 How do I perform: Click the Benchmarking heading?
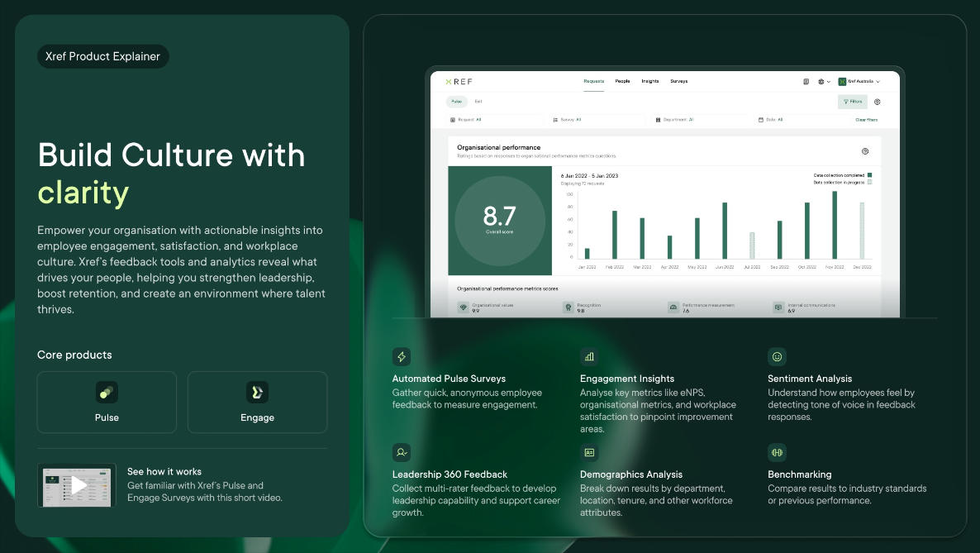coord(799,474)
